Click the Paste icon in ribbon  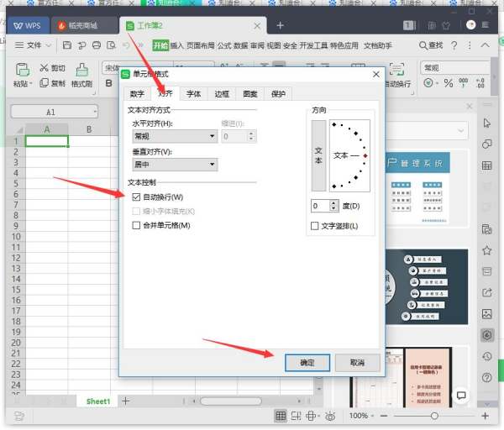[23, 70]
